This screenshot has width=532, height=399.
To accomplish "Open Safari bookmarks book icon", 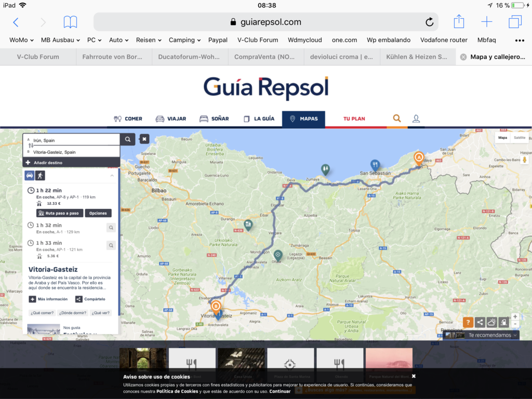I will click(70, 22).
